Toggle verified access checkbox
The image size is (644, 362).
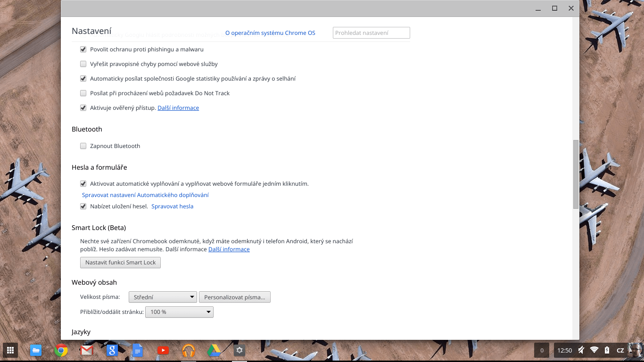click(83, 107)
